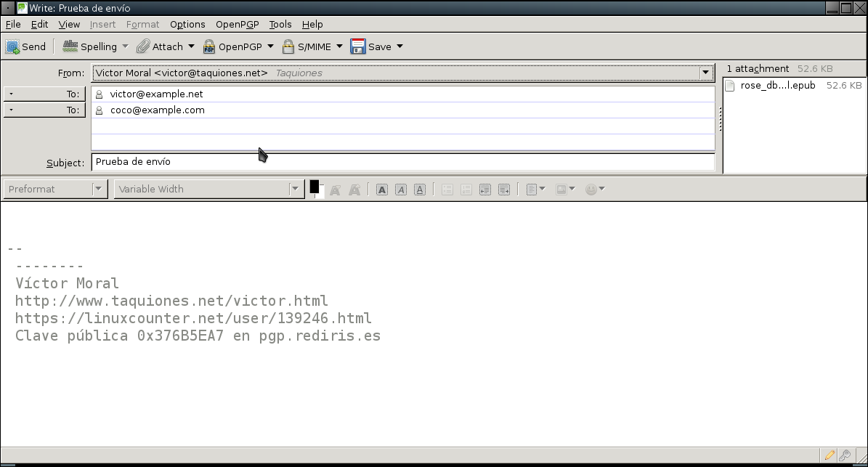Click the contact icon beside victor@example.net
The image size is (868, 467).
coord(100,94)
